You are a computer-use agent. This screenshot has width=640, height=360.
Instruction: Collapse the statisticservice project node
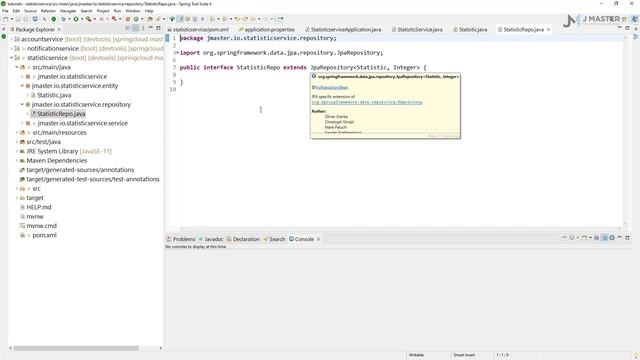[11, 58]
